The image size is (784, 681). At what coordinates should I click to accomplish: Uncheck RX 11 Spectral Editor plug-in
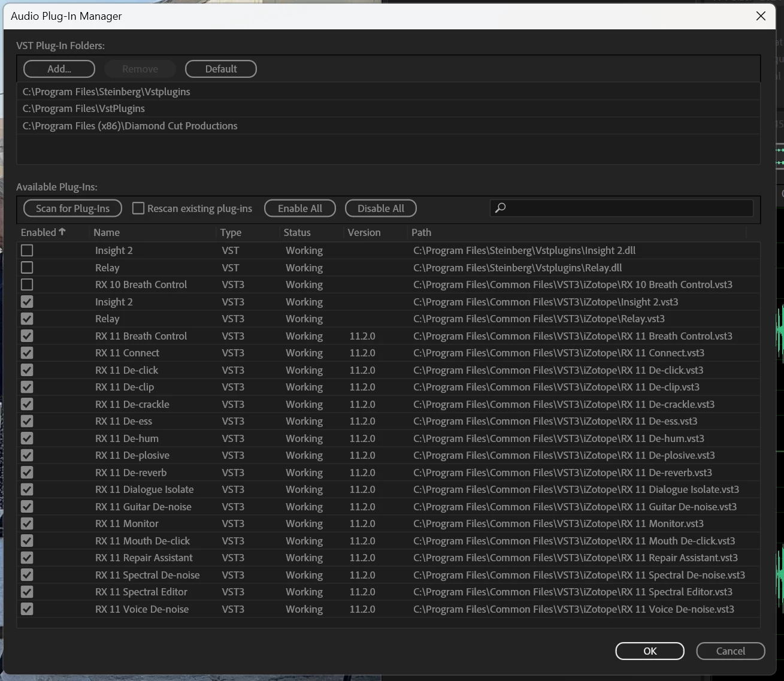click(x=27, y=592)
